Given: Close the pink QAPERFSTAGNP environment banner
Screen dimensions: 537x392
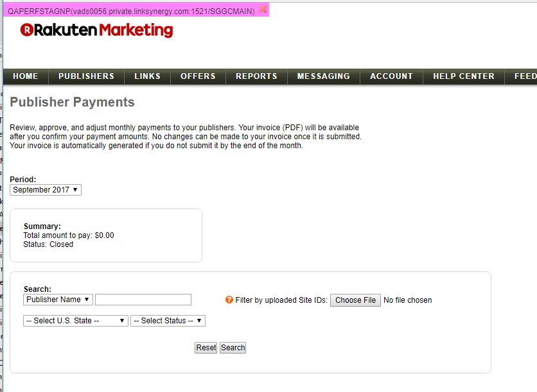Looking at the screenshot, I should click(x=263, y=10).
